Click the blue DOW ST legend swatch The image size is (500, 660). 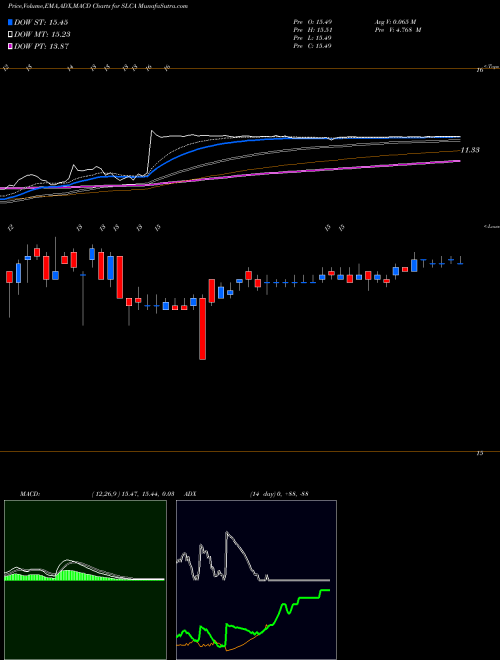pos(11,22)
